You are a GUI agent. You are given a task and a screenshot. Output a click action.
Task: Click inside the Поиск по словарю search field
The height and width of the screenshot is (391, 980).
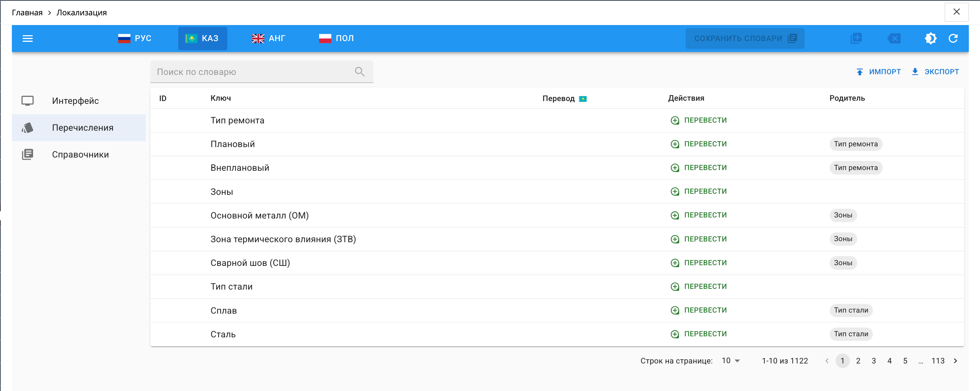click(247, 71)
